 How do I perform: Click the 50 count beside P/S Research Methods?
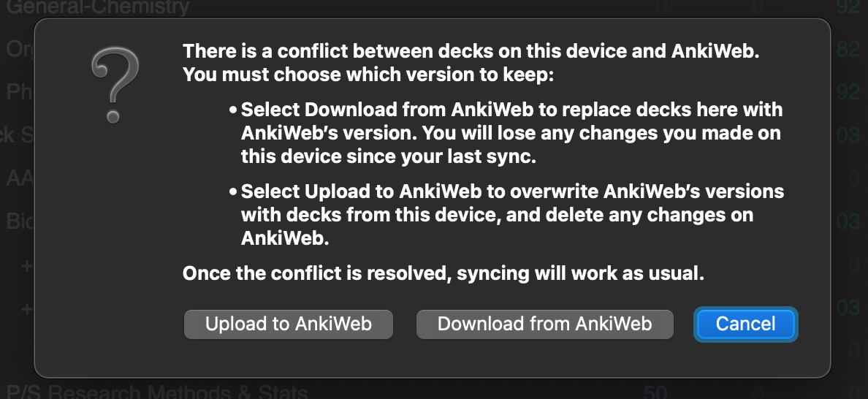[x=655, y=392]
